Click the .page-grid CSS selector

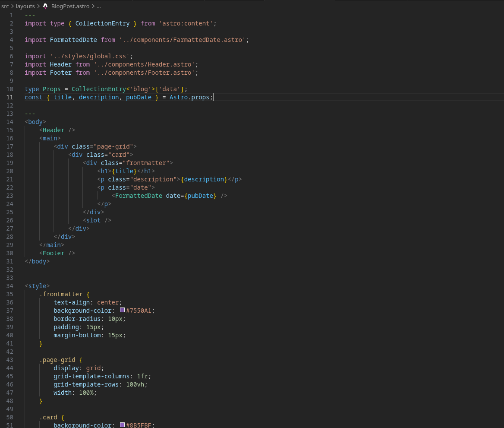(x=57, y=360)
